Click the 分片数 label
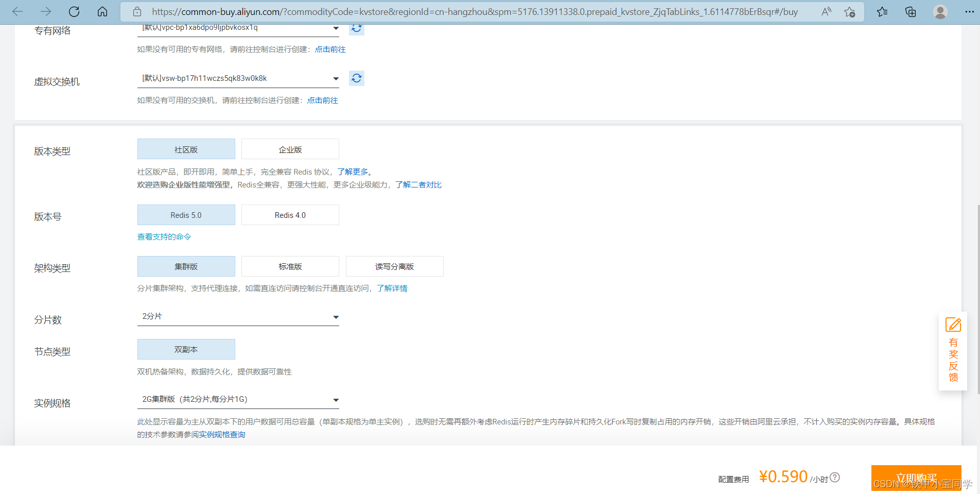Viewport: 980px width, 494px height. pyautogui.click(x=48, y=320)
